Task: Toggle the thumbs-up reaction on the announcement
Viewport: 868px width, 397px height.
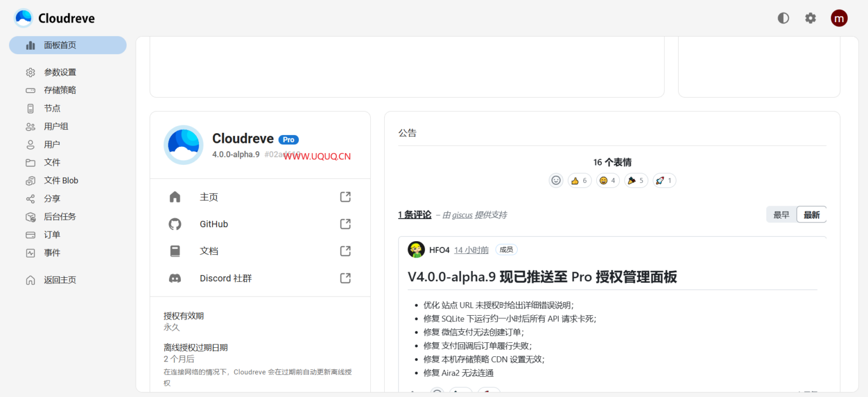Action: [579, 180]
